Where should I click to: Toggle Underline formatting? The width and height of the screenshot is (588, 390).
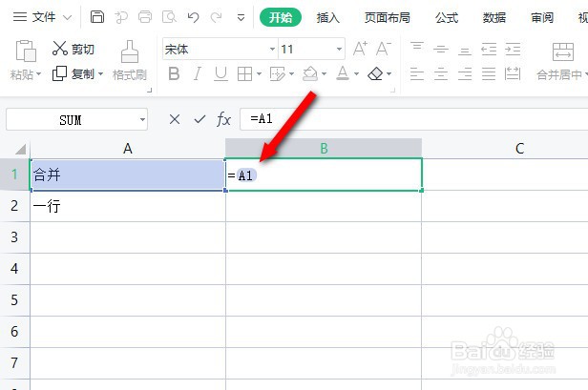(x=220, y=73)
